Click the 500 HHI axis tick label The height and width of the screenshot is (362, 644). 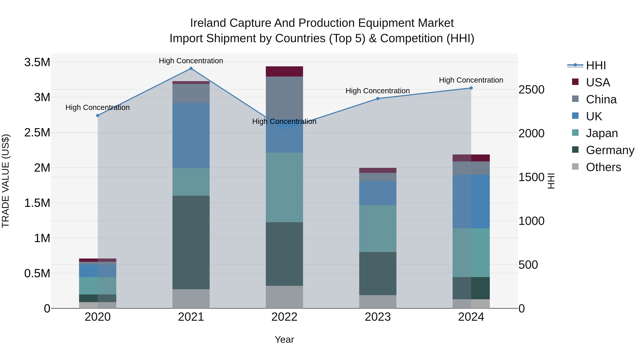tap(528, 265)
